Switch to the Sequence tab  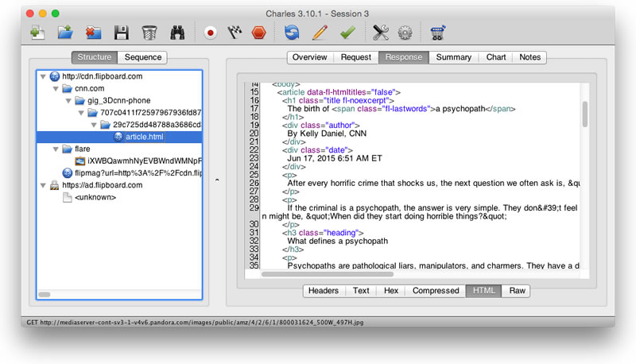[143, 57]
